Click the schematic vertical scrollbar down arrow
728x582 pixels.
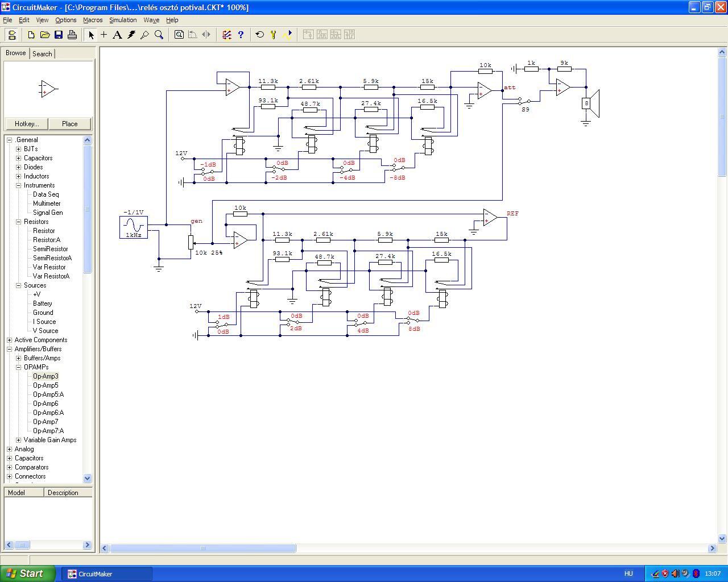(x=722, y=538)
